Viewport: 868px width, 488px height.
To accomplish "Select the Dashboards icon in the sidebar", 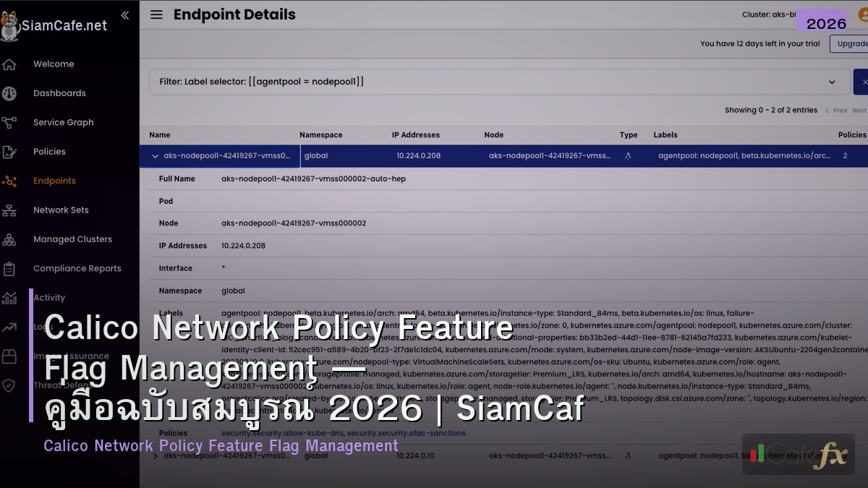I will (9, 93).
